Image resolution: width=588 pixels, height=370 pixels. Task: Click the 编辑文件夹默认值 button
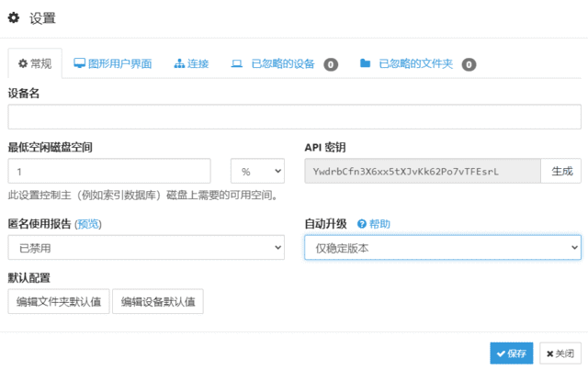point(59,302)
